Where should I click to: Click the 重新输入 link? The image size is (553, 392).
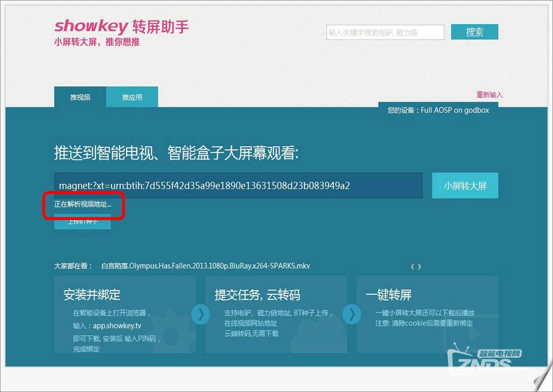(x=489, y=94)
